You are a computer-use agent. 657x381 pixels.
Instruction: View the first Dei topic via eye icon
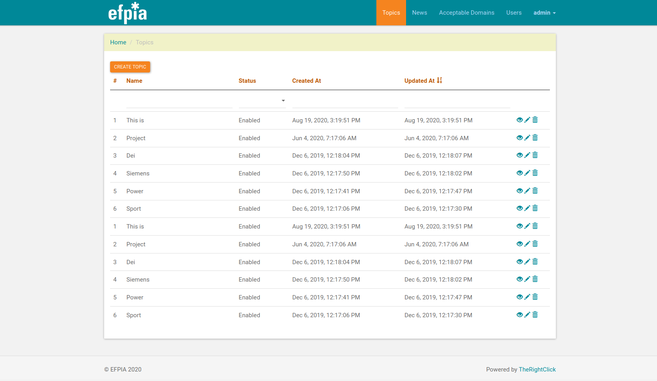click(520, 155)
